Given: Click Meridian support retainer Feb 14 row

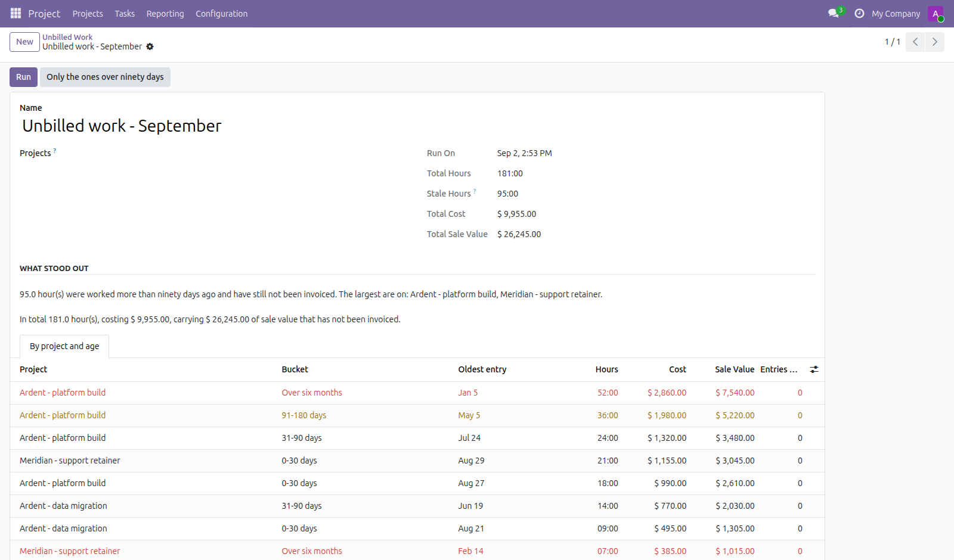Looking at the screenshot, I should coord(417,551).
